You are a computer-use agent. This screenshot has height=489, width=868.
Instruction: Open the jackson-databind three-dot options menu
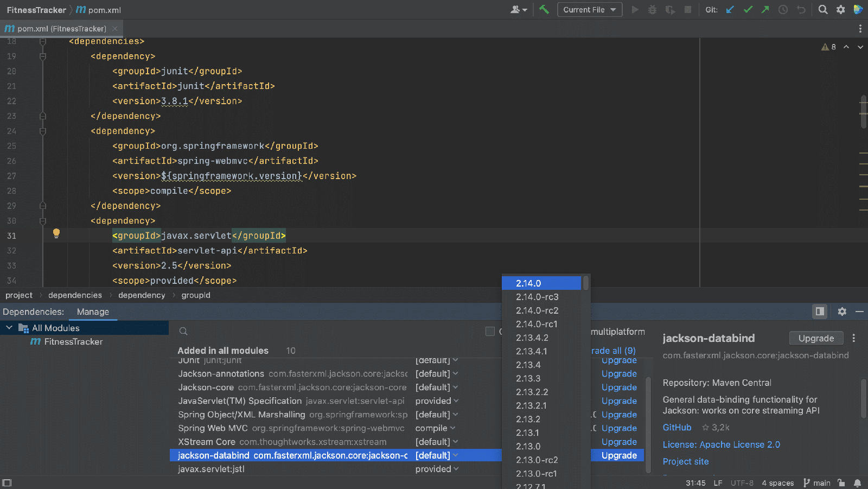[x=854, y=338]
